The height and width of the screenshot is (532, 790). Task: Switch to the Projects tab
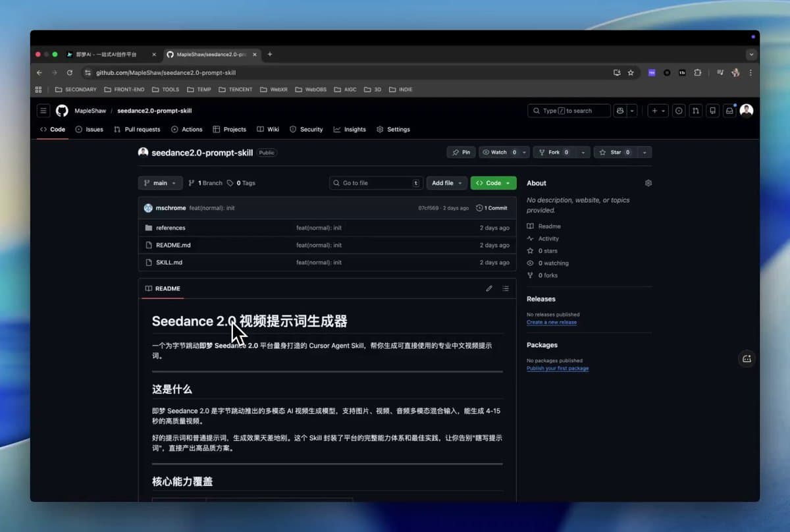coord(229,129)
